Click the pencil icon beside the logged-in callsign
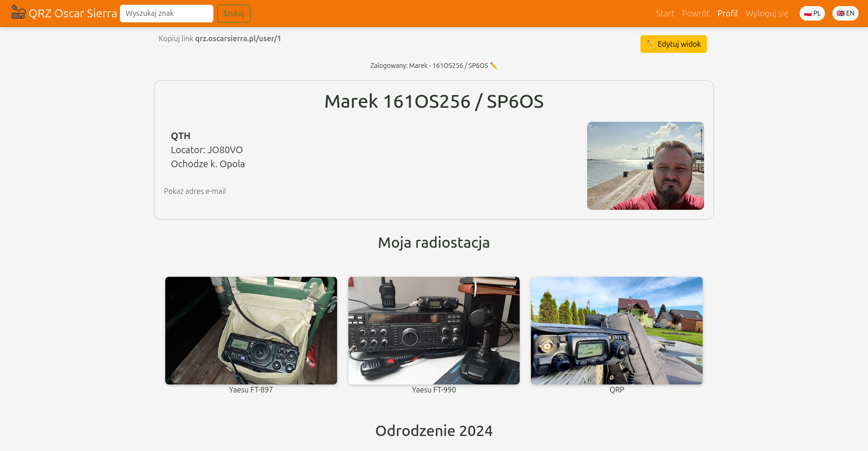The width and height of the screenshot is (868, 451). point(493,66)
